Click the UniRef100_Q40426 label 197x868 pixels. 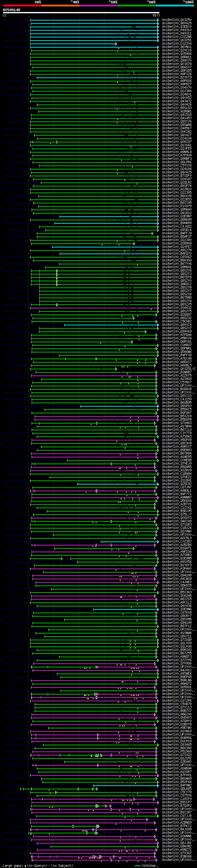[177, 104]
